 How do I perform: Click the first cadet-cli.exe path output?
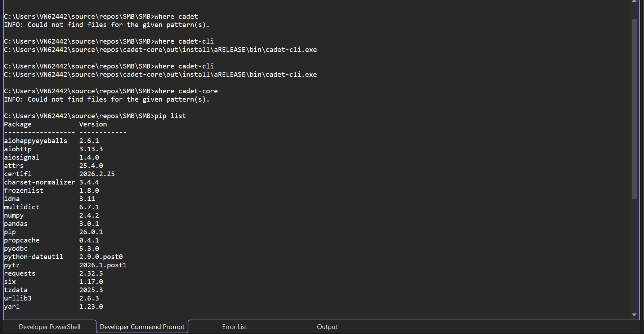pyautogui.click(x=160, y=50)
